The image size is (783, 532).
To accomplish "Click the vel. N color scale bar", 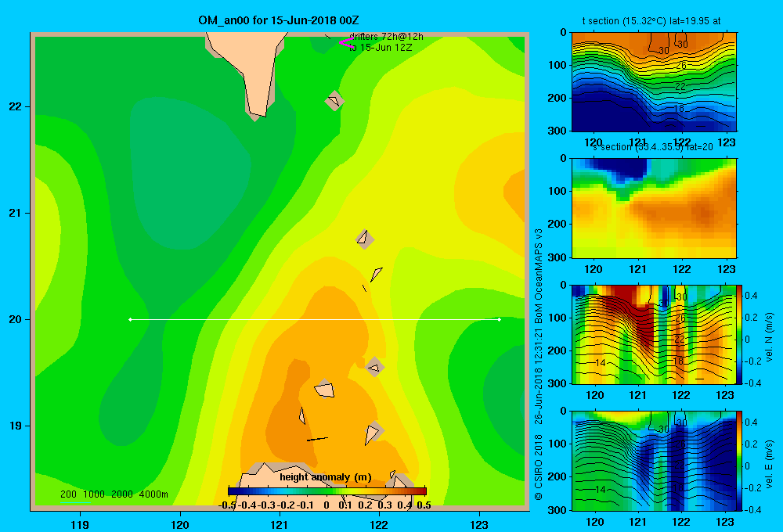I will pyautogui.click(x=739, y=334).
